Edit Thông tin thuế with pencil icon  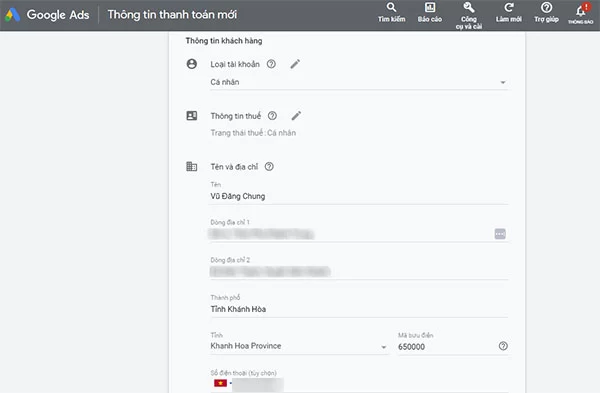pyautogui.click(x=296, y=116)
